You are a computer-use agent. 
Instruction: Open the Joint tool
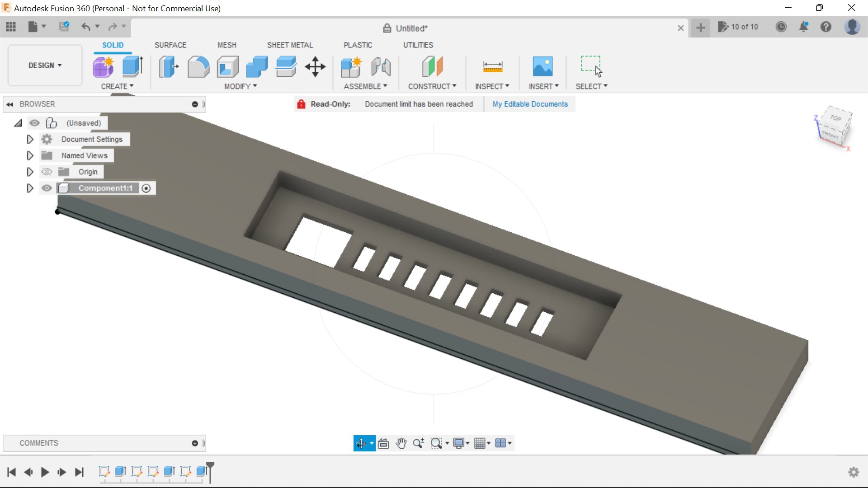(x=381, y=67)
